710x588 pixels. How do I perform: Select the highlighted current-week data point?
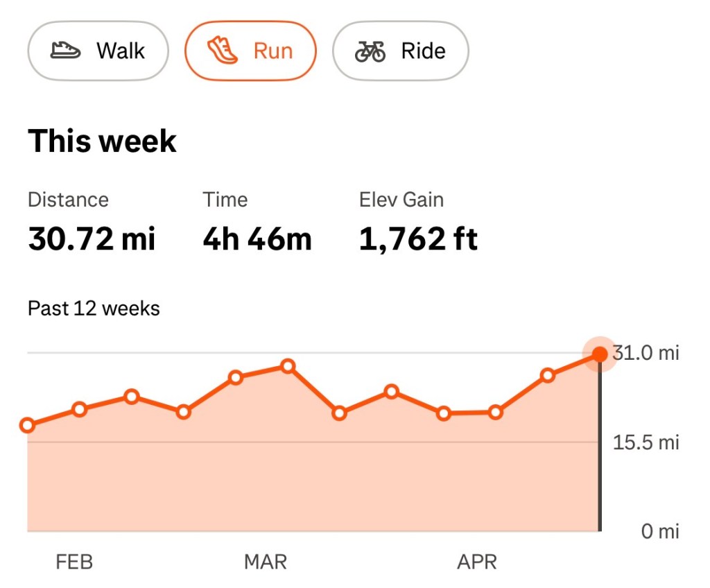point(600,354)
